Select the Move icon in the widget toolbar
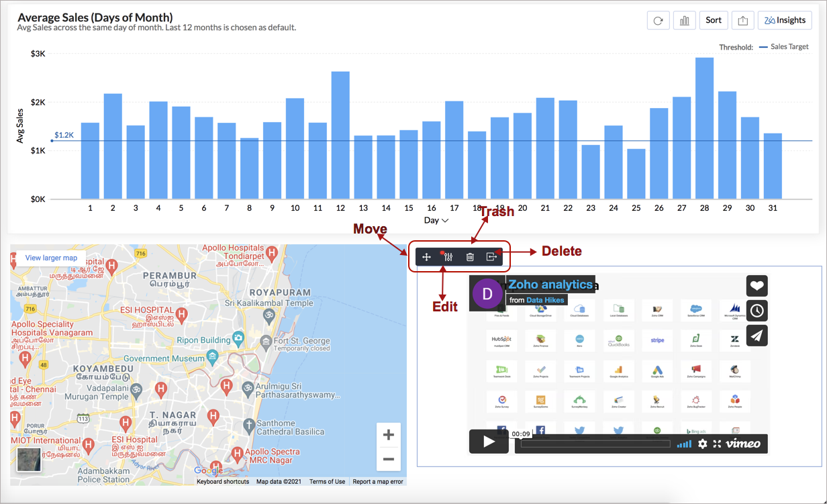The height and width of the screenshot is (504, 827). click(x=426, y=256)
